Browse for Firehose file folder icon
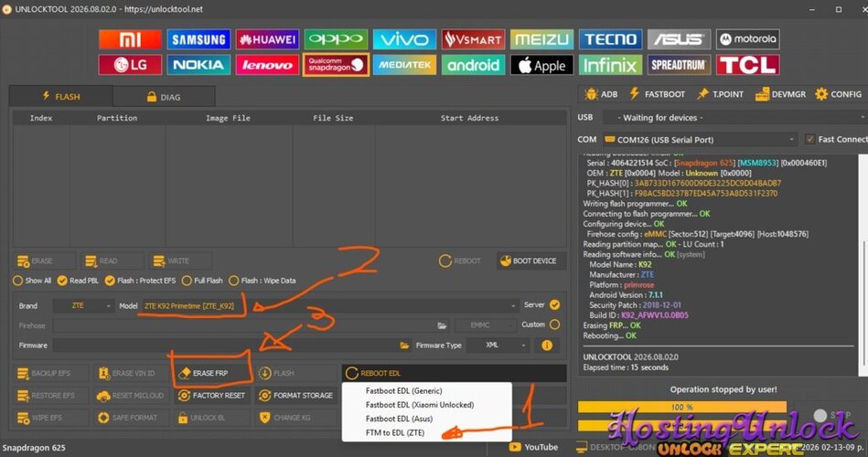 [442, 325]
